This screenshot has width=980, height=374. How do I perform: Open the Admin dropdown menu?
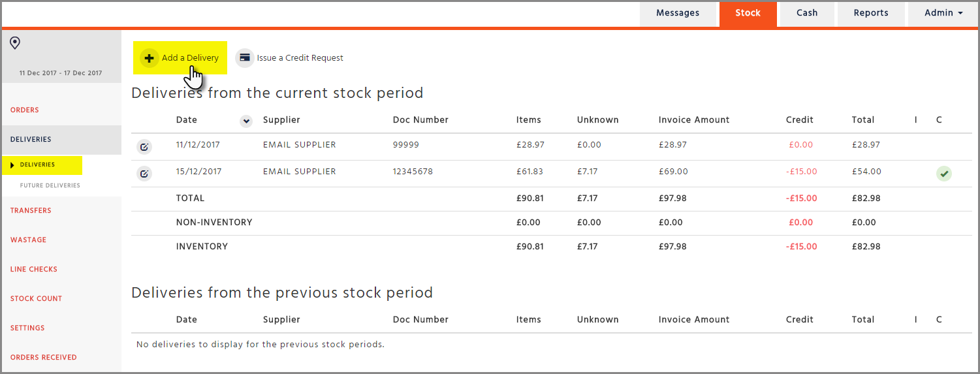pos(943,13)
